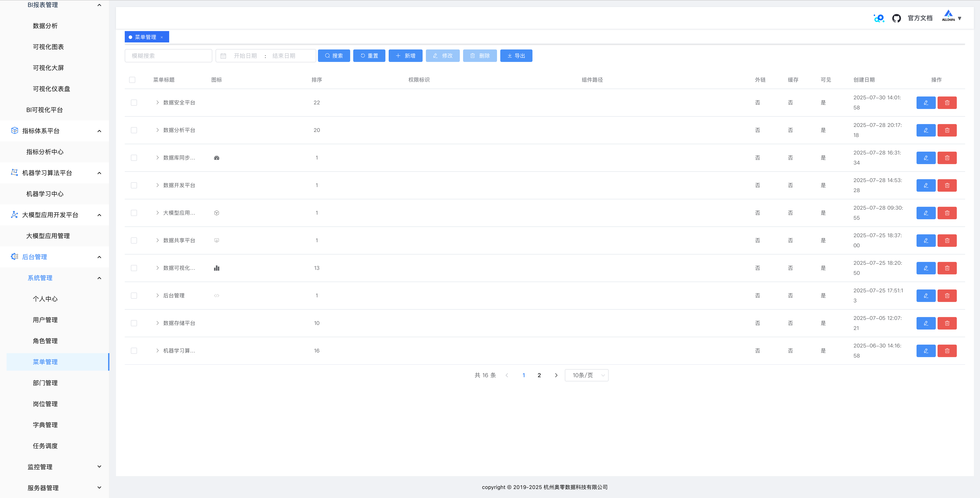
Task: Open the GitHub repository icon
Action: [x=896, y=18]
